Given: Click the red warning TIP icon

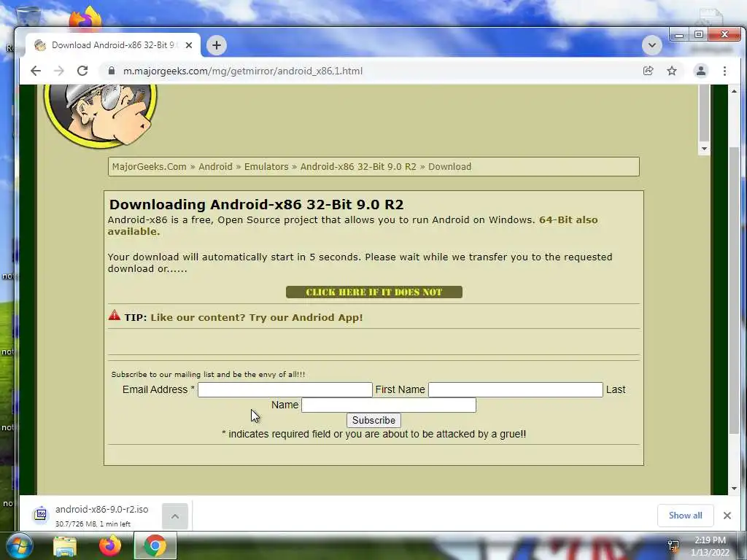Looking at the screenshot, I should point(115,315).
